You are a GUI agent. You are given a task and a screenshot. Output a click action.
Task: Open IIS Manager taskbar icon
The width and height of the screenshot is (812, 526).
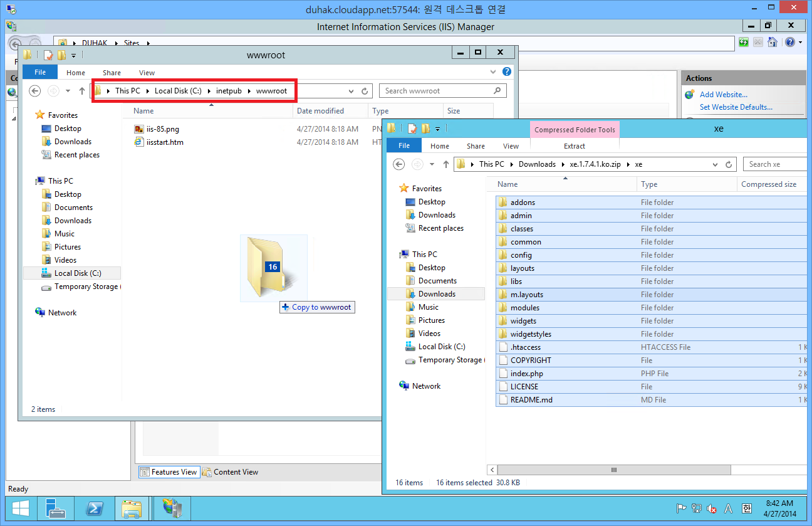[x=172, y=508]
